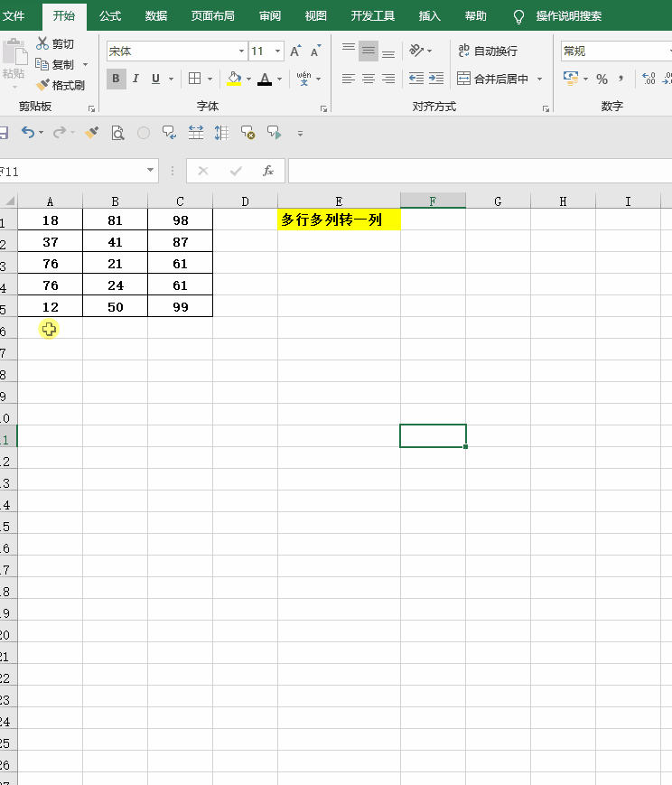Viewport: 672px width, 785px height.
Task: Switch to 审阅 (Review) tab
Action: coord(270,16)
